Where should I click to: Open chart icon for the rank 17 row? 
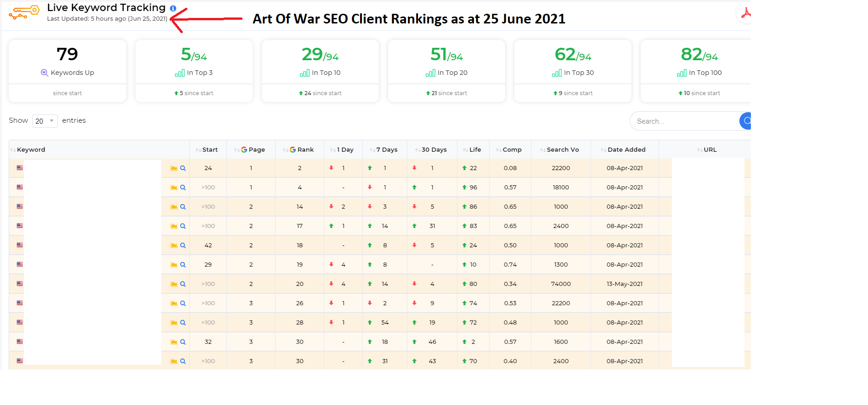pyautogui.click(x=174, y=226)
